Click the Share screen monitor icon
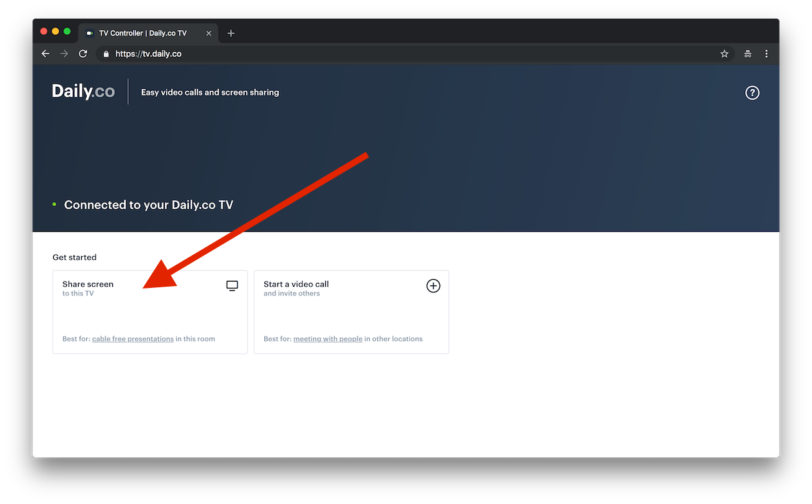Screen dimensions: 812x504 point(232,286)
